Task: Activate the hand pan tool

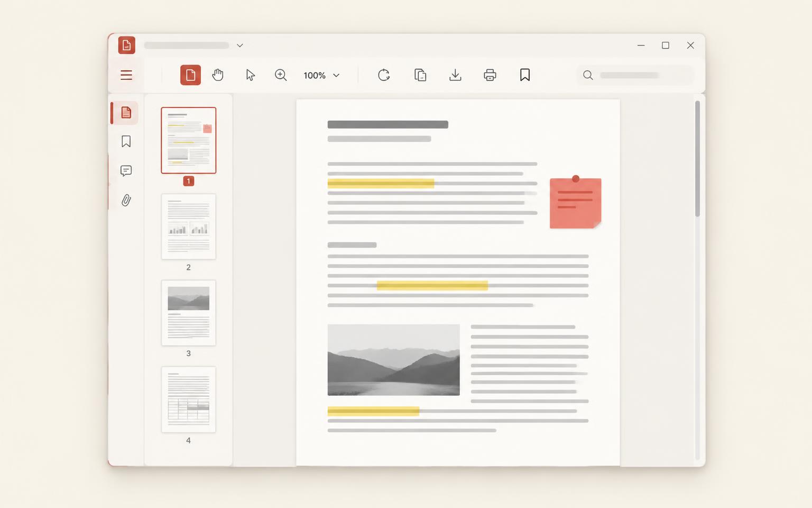Action: coord(218,75)
